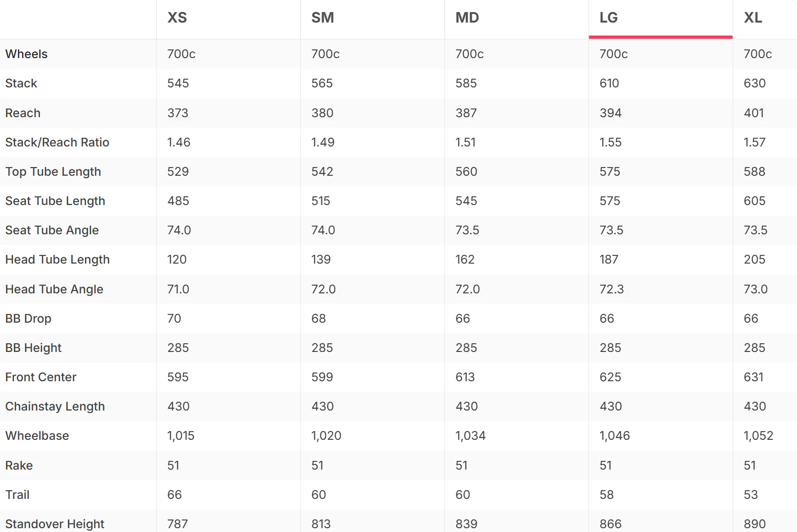
Task: Click the Stack/Reach Ratio row label
Action: (57, 143)
